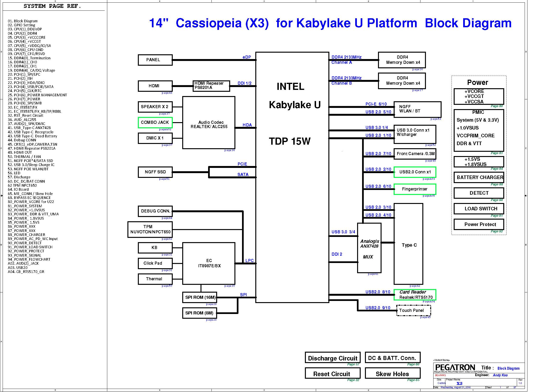Image resolution: width=555 pixels, height=392 pixels.
Task: Select the Card Reader Realtek/RTS5170 box
Action: pos(415,295)
